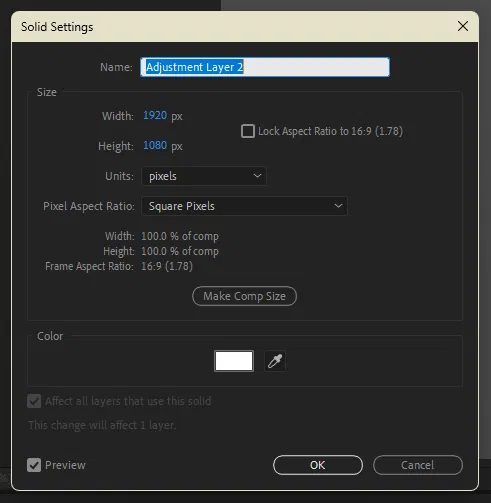Click the Lock Aspect Ratio label text
This screenshot has width=491, height=503.
click(330, 131)
